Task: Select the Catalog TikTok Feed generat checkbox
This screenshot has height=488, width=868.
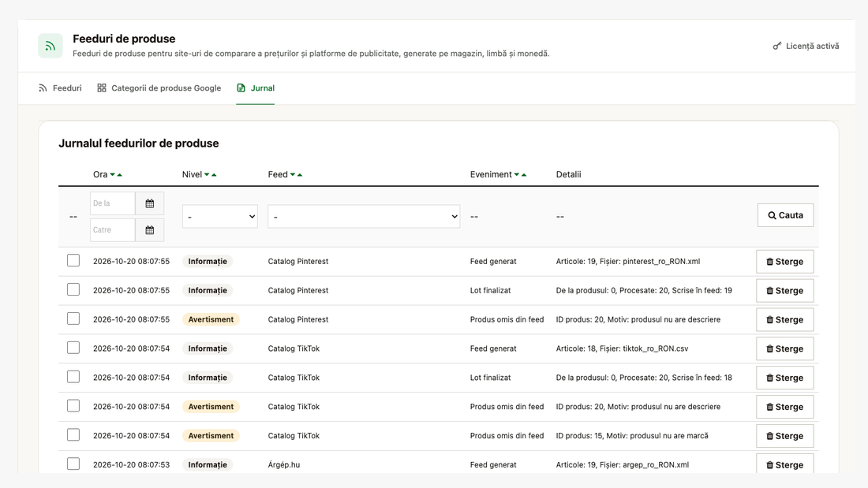Action: [73, 348]
